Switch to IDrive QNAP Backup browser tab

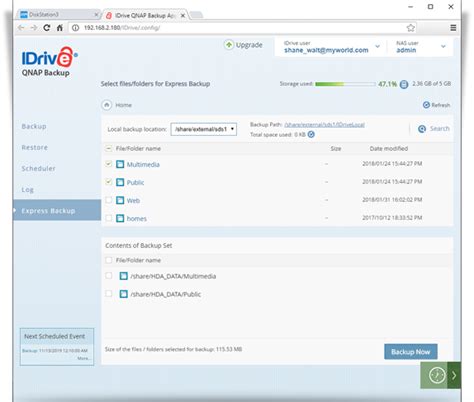tap(145, 15)
